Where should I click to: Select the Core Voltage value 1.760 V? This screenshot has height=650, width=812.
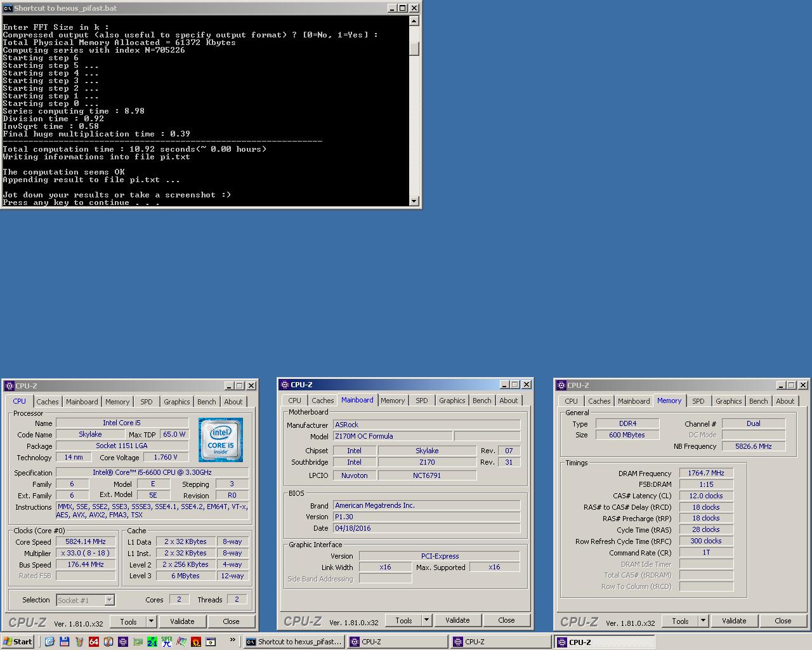(166, 457)
